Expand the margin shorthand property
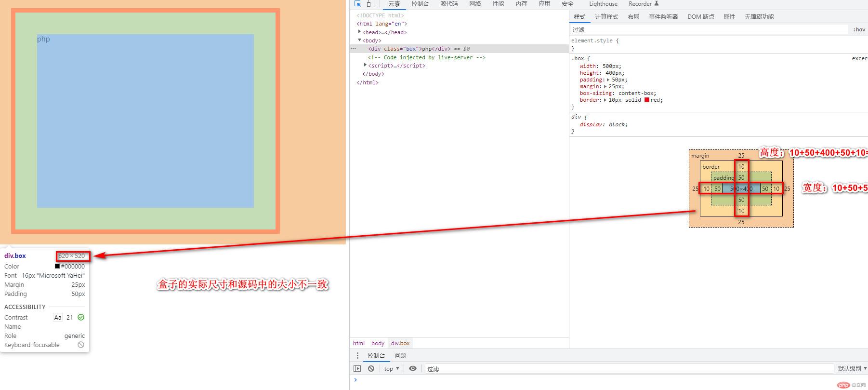 point(605,87)
